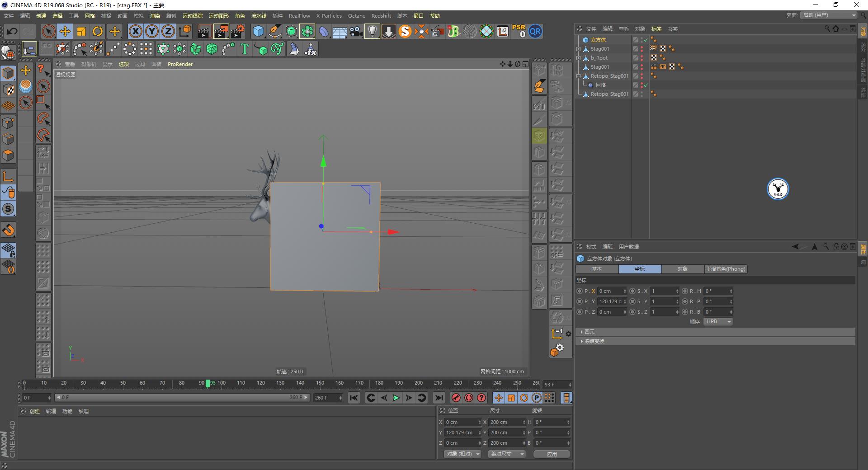Click the Play button in the timeline controls
This screenshot has width=868, height=470.
click(x=396, y=398)
